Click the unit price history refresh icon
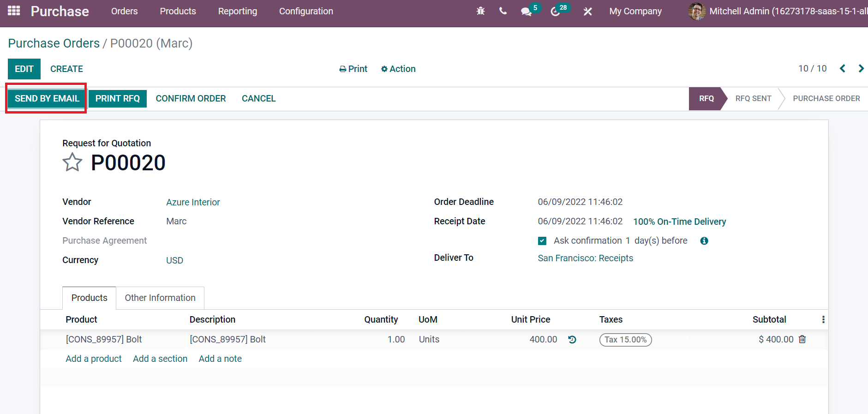Image resolution: width=868 pixels, height=414 pixels. pos(572,340)
